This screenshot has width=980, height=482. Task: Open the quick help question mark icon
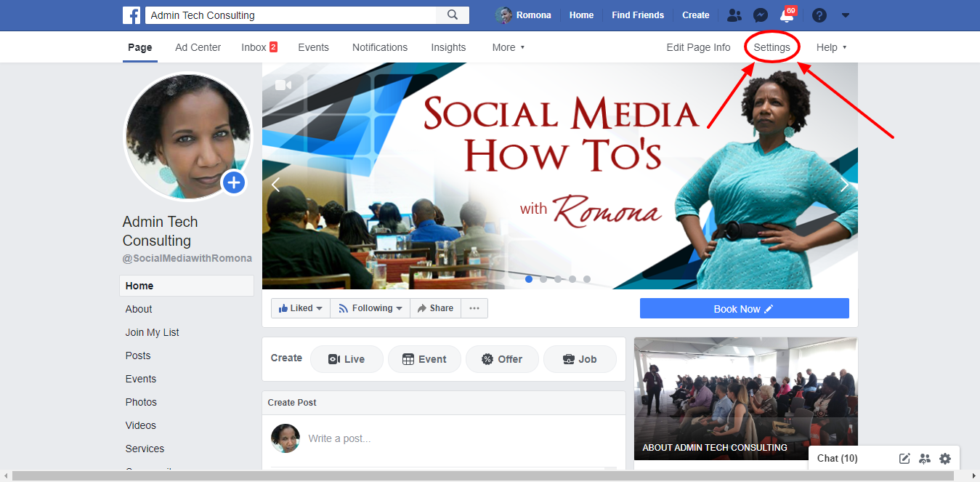[819, 15]
